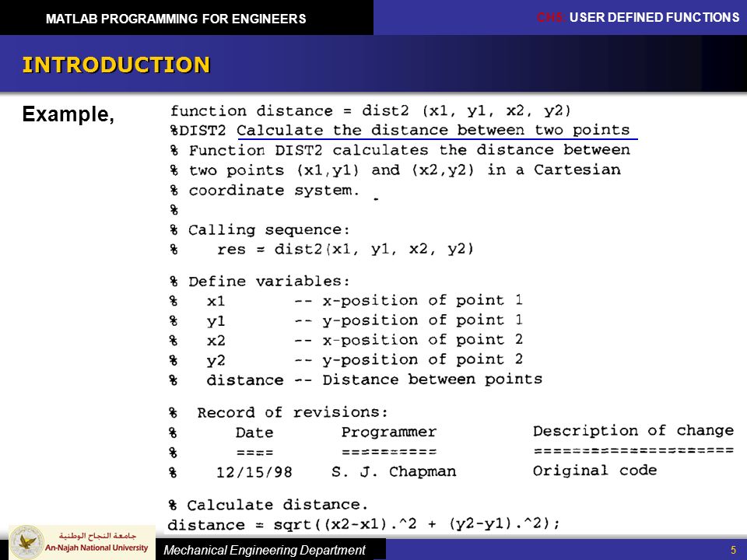Viewport: 747px width, 560px height.
Task: Click the 'distance = sqrt(...)' formula line
Action: pos(363,525)
